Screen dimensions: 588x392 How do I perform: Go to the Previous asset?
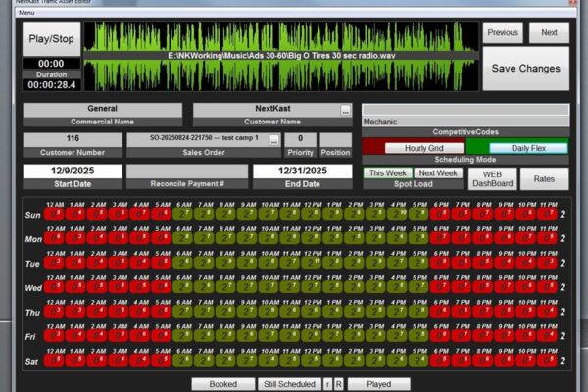click(x=502, y=32)
